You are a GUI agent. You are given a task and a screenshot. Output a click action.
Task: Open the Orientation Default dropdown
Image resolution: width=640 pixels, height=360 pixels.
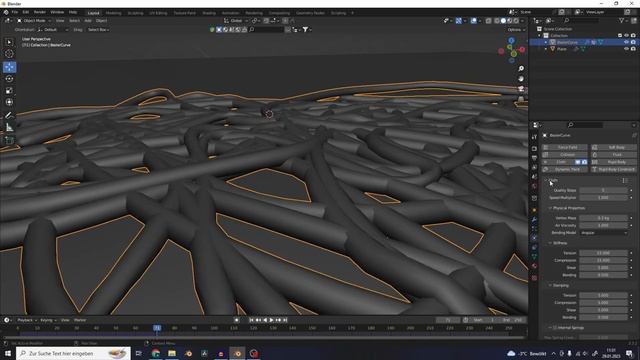[53, 30]
